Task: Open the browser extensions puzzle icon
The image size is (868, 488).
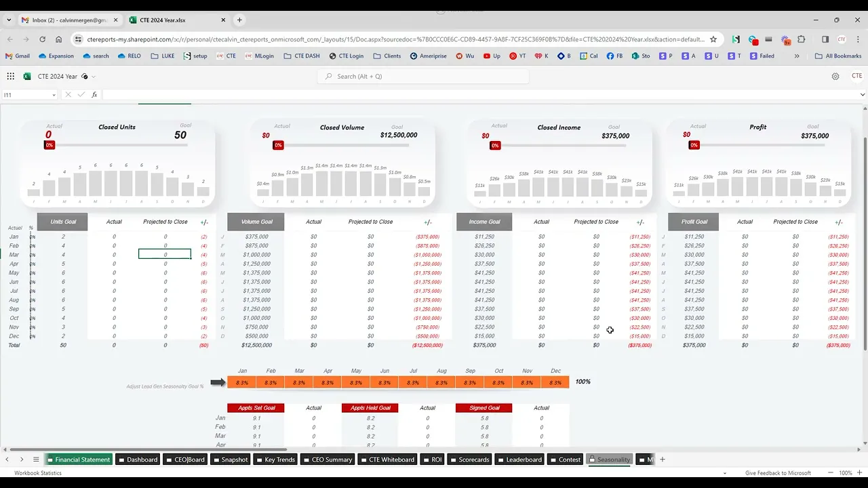Action: point(802,39)
